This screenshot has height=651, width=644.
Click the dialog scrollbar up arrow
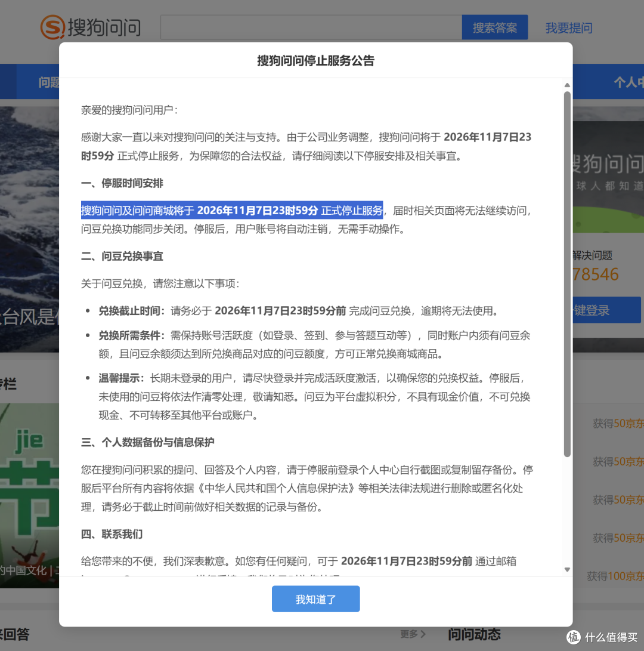tap(567, 85)
